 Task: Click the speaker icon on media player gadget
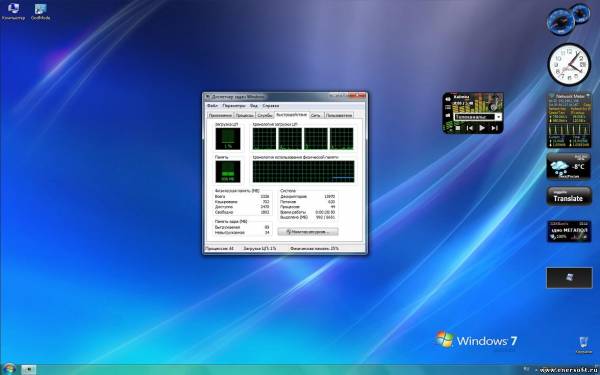pos(447,98)
